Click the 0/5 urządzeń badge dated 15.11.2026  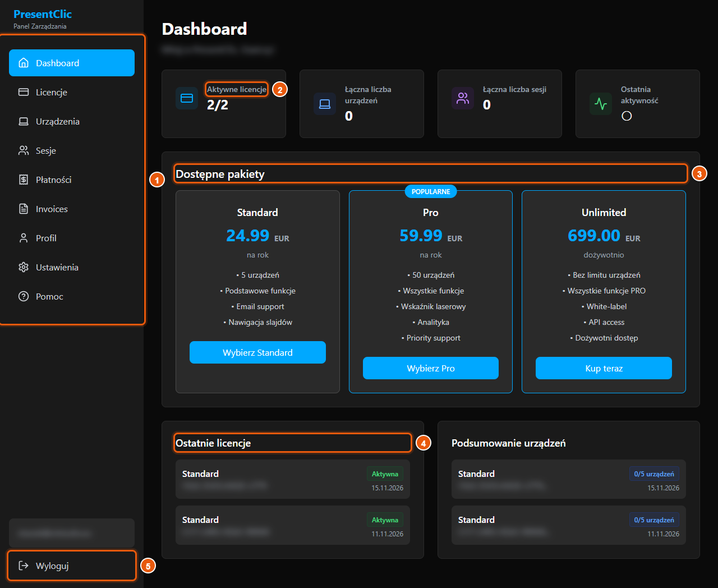click(654, 474)
